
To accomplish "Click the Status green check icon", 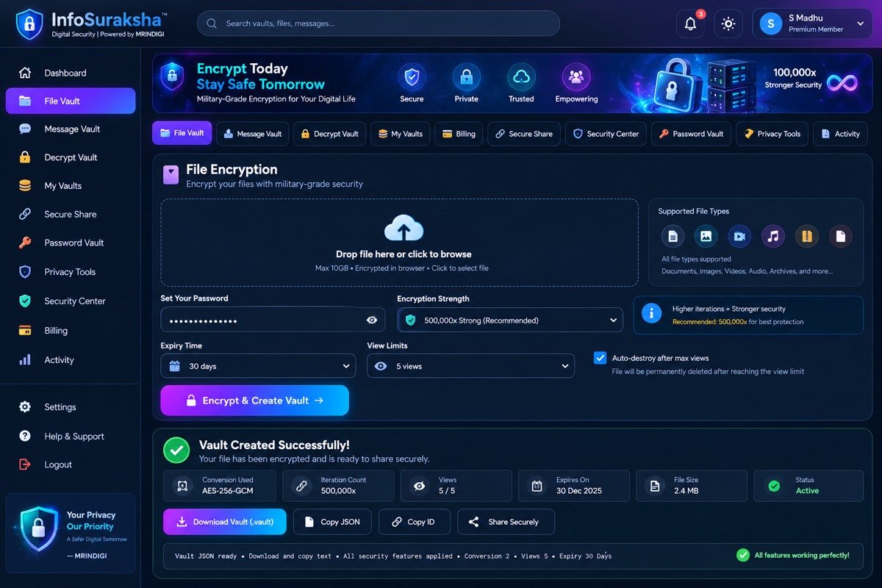I will (774, 486).
